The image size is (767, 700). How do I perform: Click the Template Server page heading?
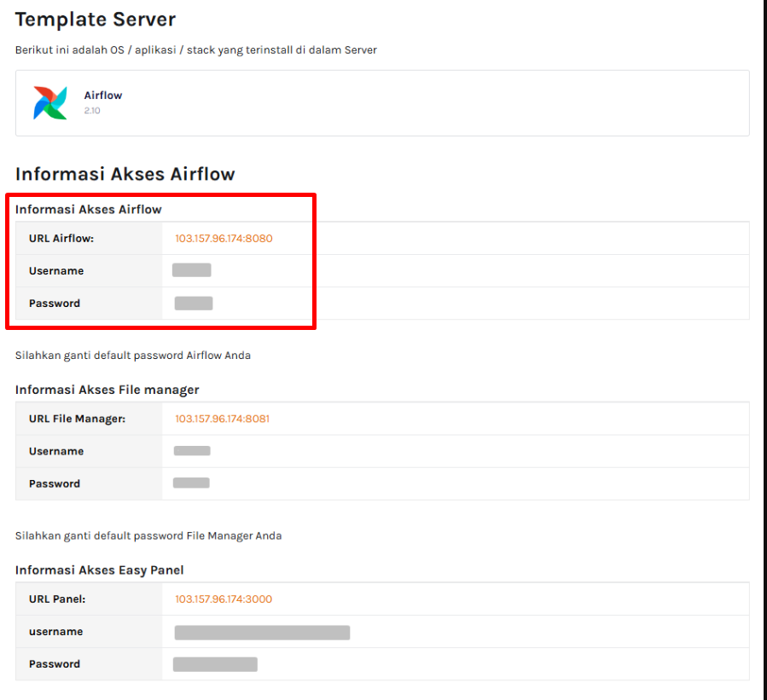tap(96, 19)
